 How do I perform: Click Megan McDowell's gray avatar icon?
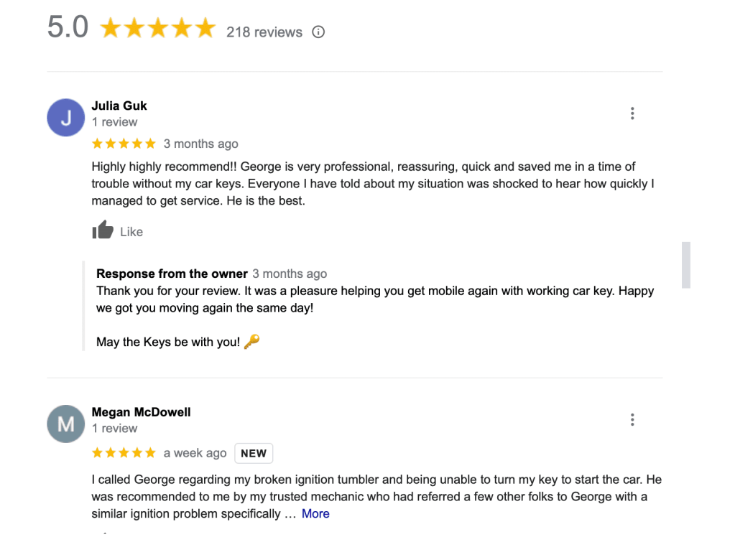point(65,424)
